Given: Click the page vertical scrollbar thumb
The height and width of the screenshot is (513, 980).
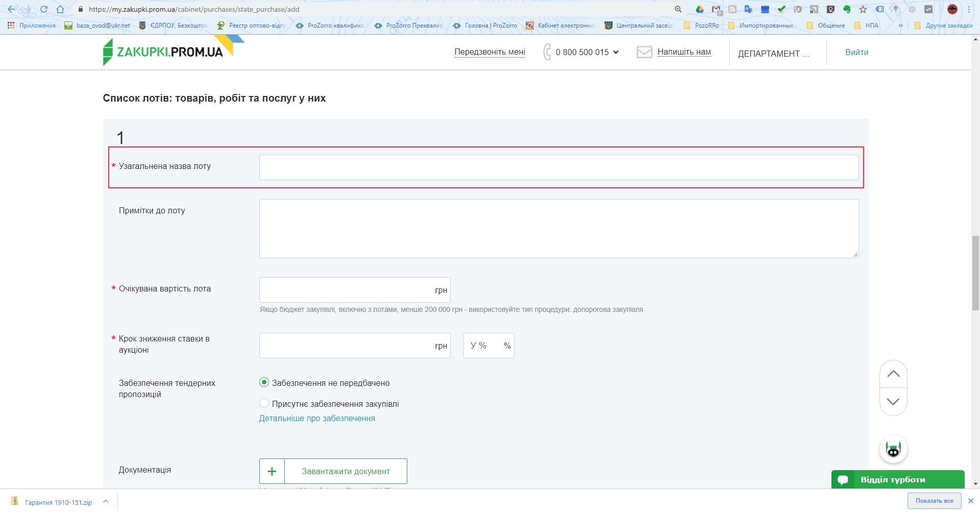Looking at the screenshot, I should tap(975, 273).
